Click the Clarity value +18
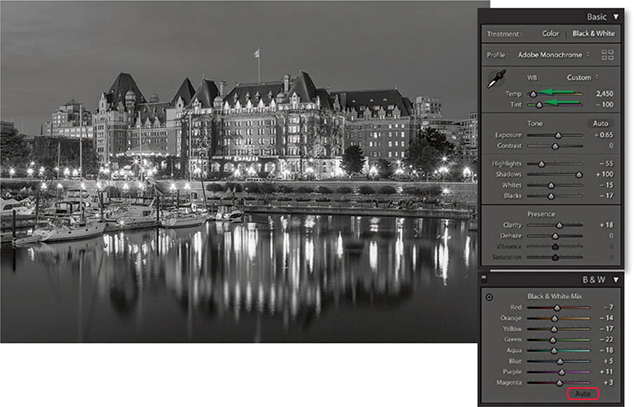 click(607, 225)
